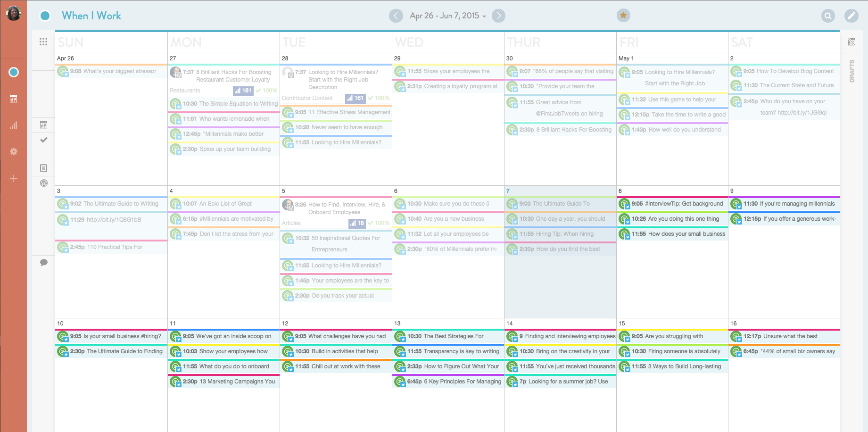Viewport: 868px width, 432px height.
Task: Select the May 1 date cell label
Action: point(626,58)
